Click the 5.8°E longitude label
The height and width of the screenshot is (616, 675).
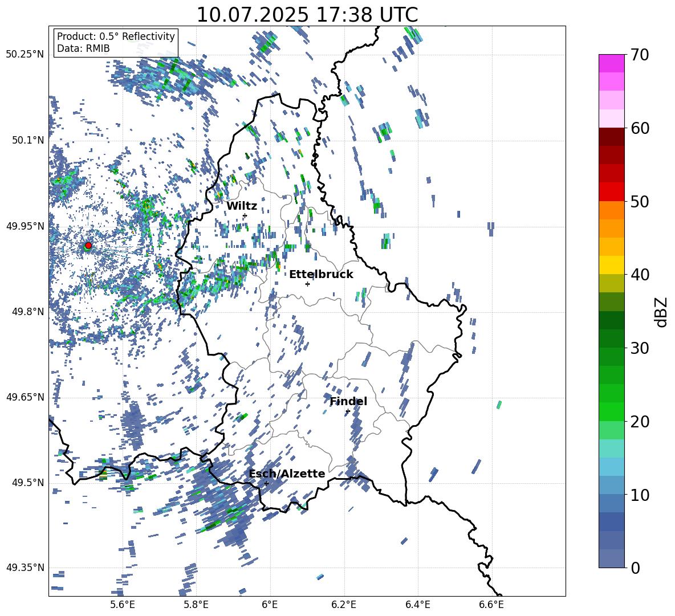196,605
